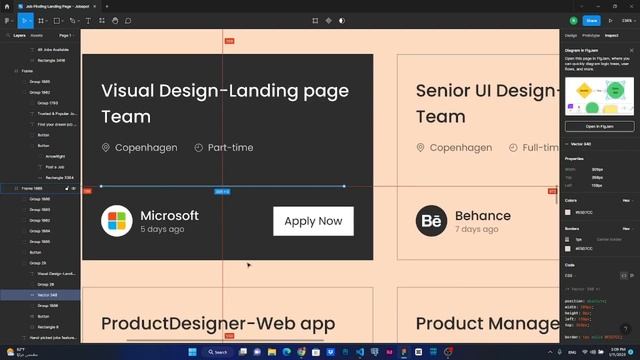Switch to the Prototype tab
This screenshot has width=640, height=360.
(x=591, y=36)
